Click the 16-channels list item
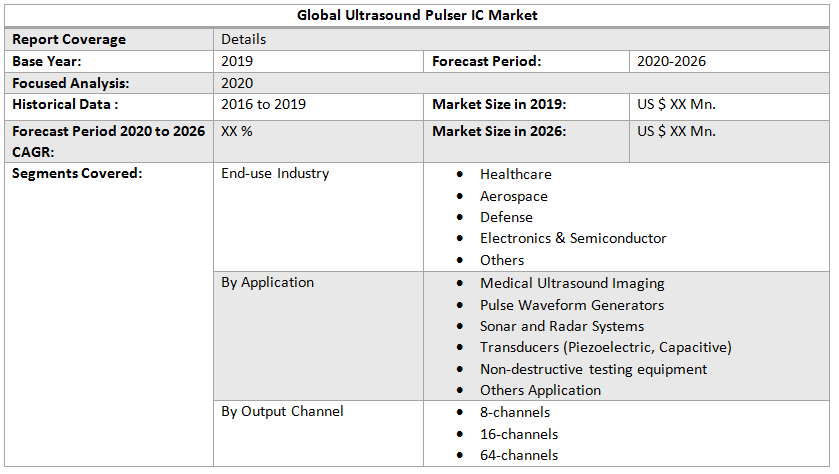The image size is (839, 474). coord(518,434)
